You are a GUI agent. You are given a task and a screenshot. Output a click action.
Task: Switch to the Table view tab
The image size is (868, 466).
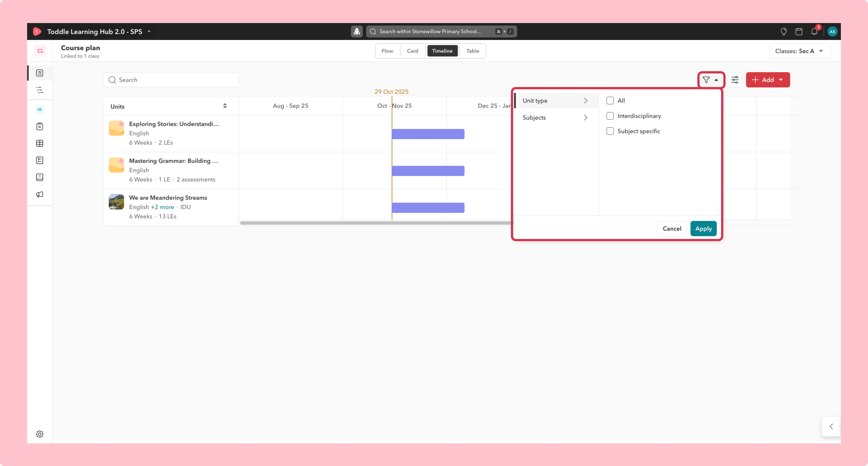(472, 51)
